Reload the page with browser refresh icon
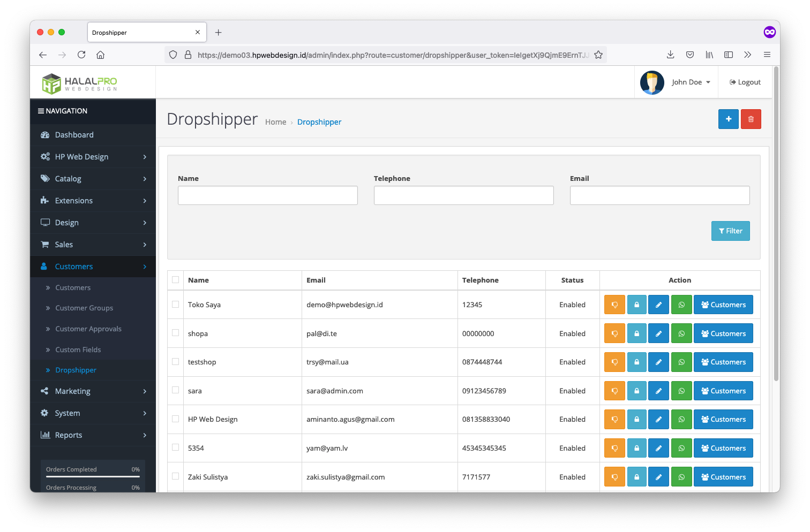 click(81, 55)
